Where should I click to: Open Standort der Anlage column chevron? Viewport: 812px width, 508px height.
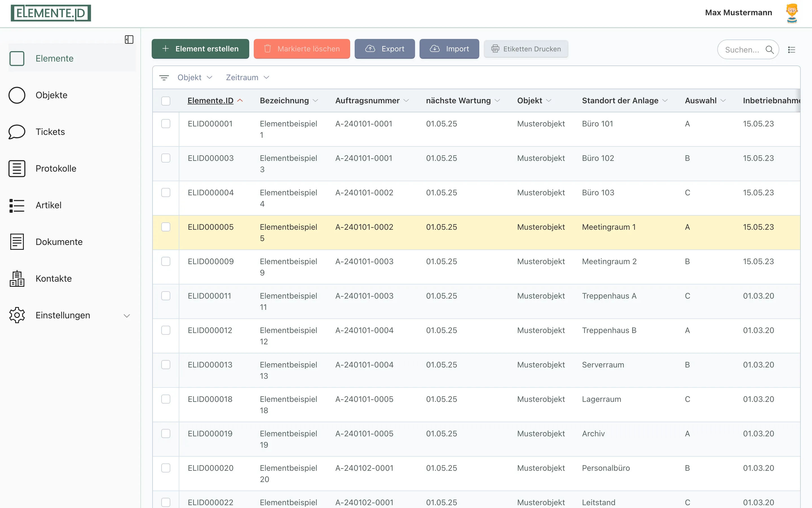665,100
